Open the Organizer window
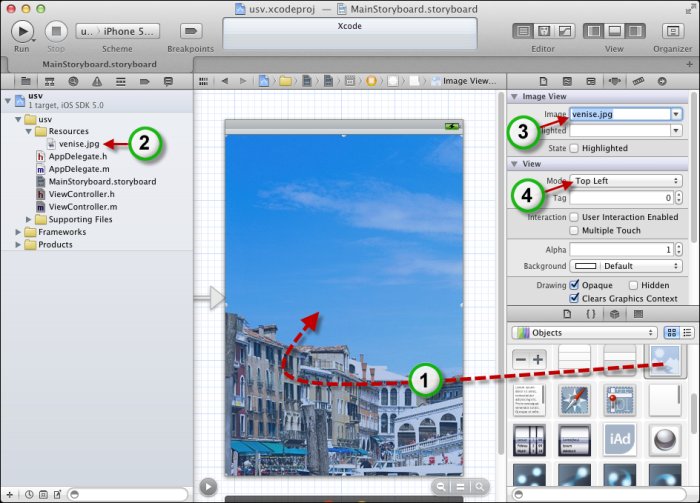The height and width of the screenshot is (503, 700). [x=672, y=31]
